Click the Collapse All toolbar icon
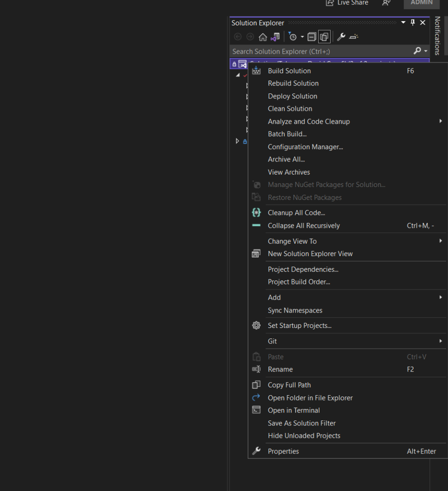The height and width of the screenshot is (491, 448). click(311, 37)
